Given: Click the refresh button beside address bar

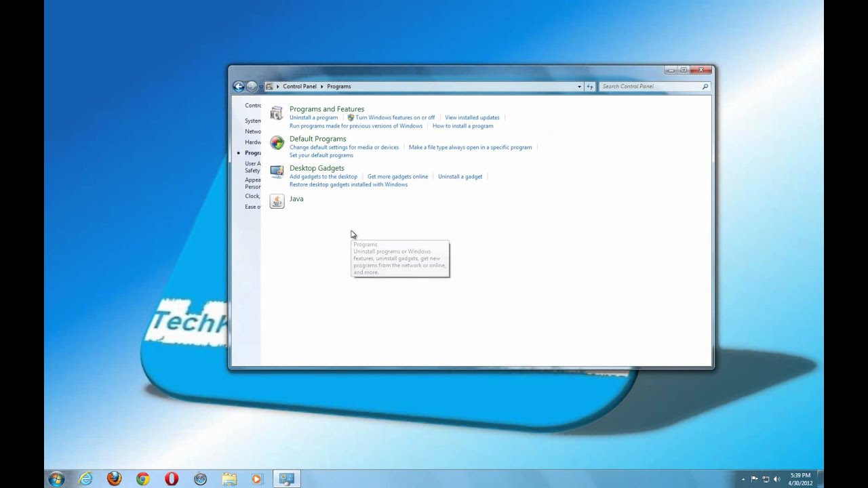Looking at the screenshot, I should 590,86.
